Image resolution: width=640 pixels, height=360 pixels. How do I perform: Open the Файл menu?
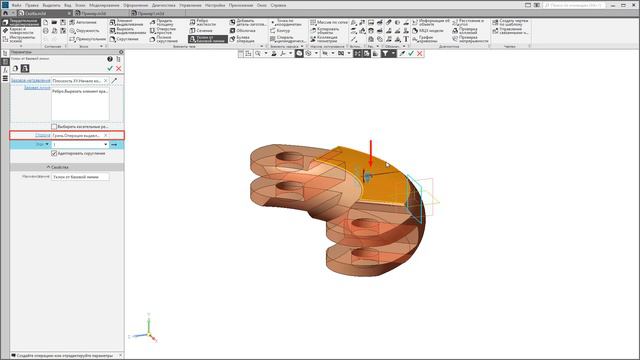16,5
